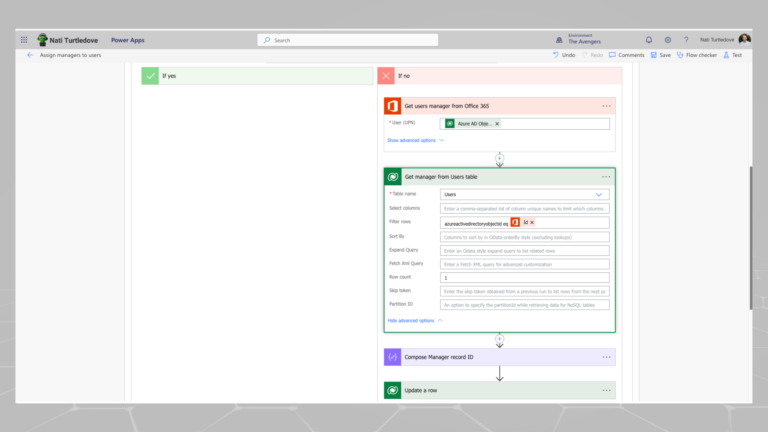
Task: Click the green If yes checkmark icon
Action: pyautogui.click(x=150, y=76)
